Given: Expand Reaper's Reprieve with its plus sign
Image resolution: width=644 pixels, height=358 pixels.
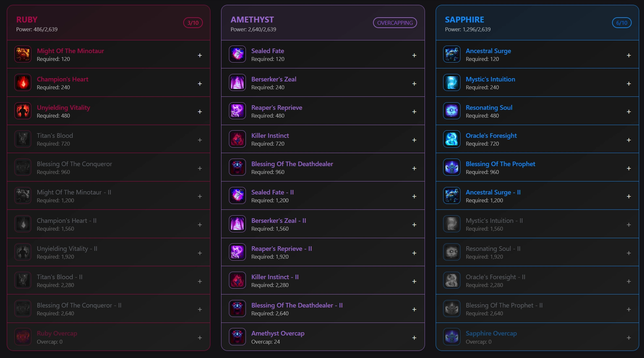Looking at the screenshot, I should coord(414,112).
